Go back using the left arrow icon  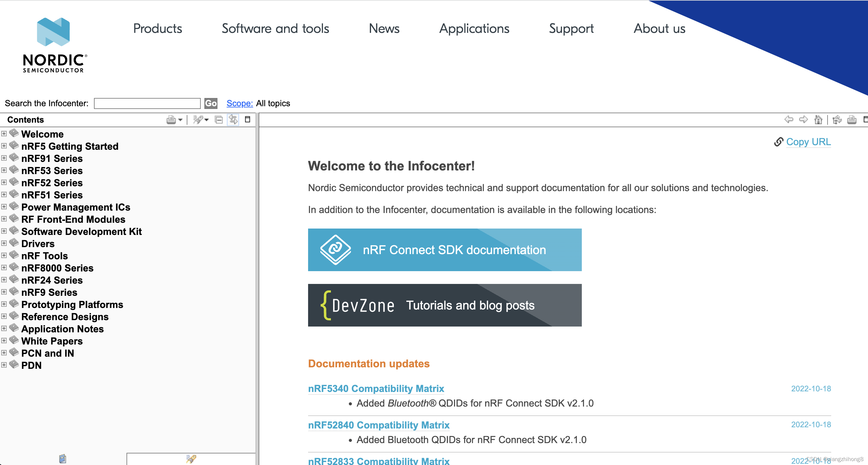(789, 120)
